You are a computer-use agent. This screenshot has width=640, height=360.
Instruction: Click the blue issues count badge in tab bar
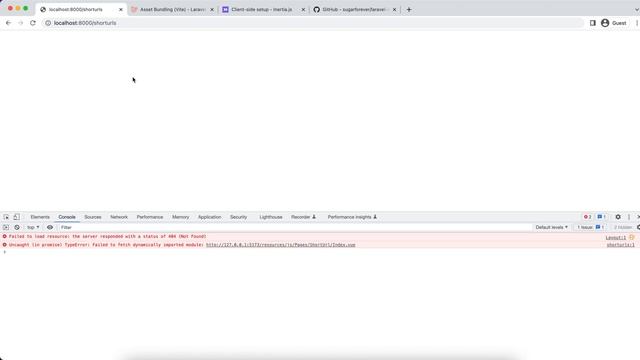click(601, 217)
